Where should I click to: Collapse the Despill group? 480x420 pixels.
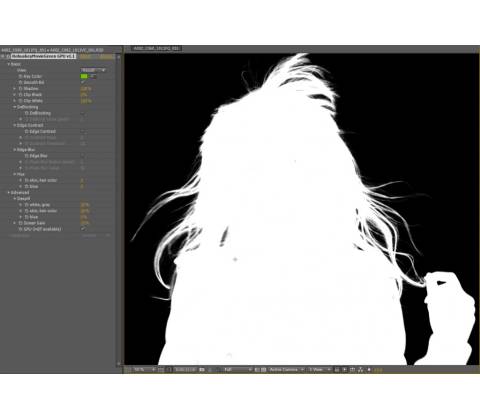click(15, 198)
